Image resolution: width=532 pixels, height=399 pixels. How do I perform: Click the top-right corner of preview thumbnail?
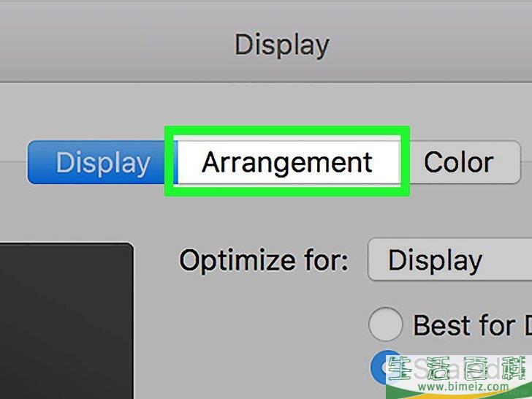click(x=129, y=246)
